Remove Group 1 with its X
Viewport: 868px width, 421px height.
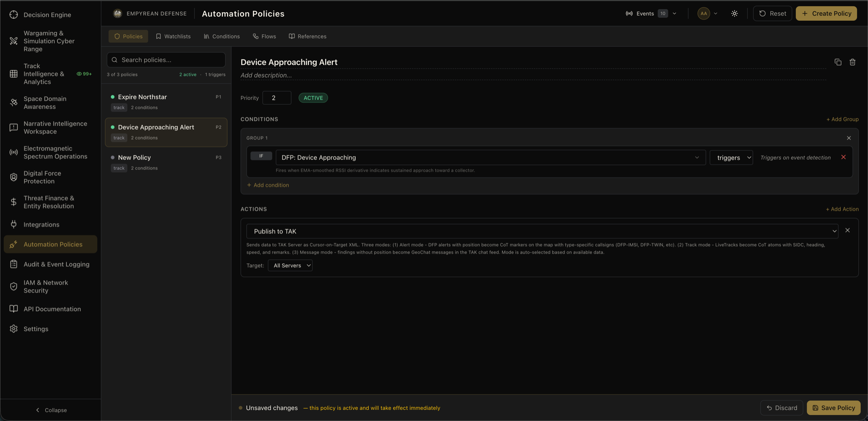(849, 138)
